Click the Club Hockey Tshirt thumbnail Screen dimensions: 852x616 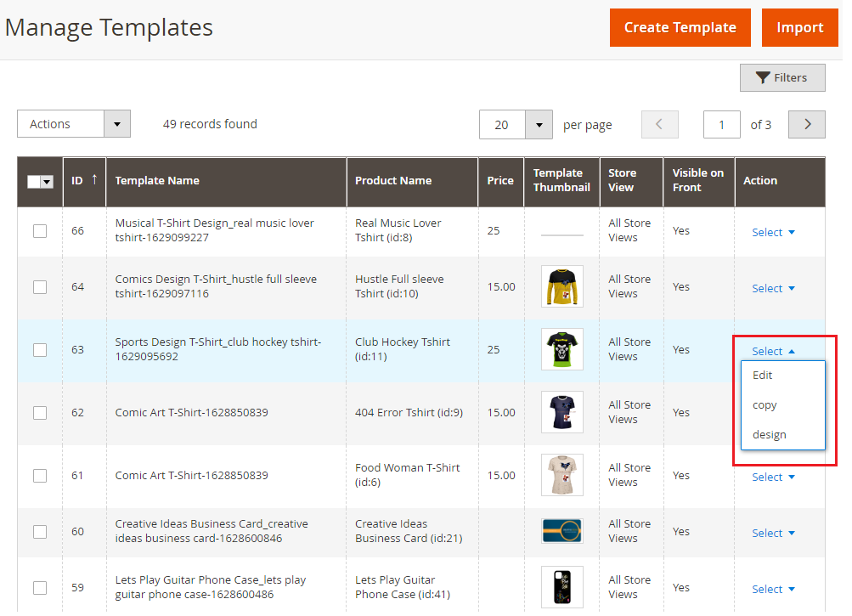coord(561,348)
